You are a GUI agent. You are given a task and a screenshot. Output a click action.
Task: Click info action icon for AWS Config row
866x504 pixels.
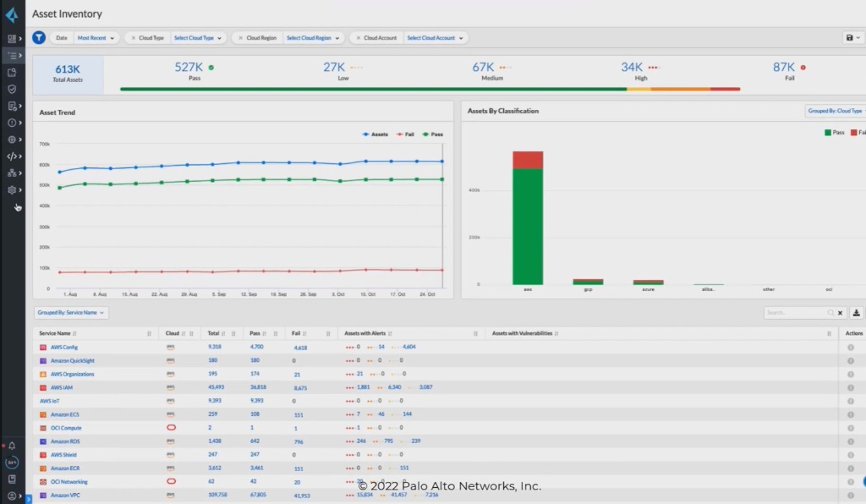(x=851, y=348)
